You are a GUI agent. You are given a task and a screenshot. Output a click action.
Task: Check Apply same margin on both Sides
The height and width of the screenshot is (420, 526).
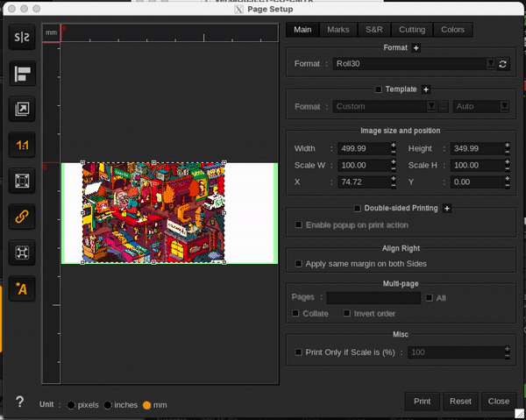coord(298,263)
